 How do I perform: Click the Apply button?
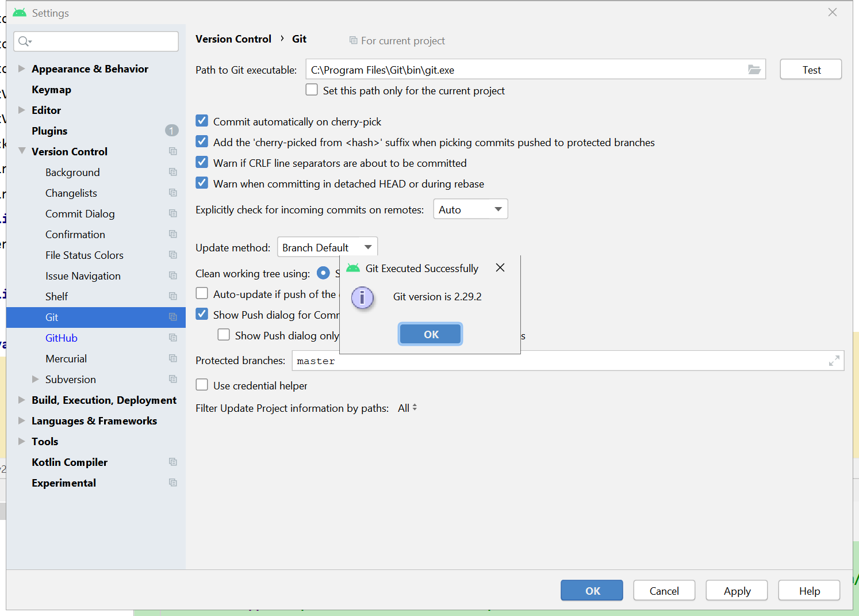tap(737, 591)
